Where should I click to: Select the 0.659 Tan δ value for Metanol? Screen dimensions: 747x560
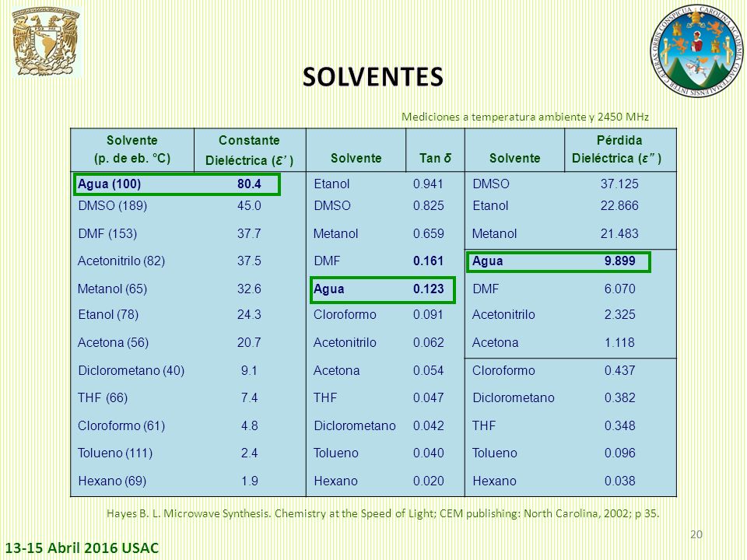click(428, 234)
